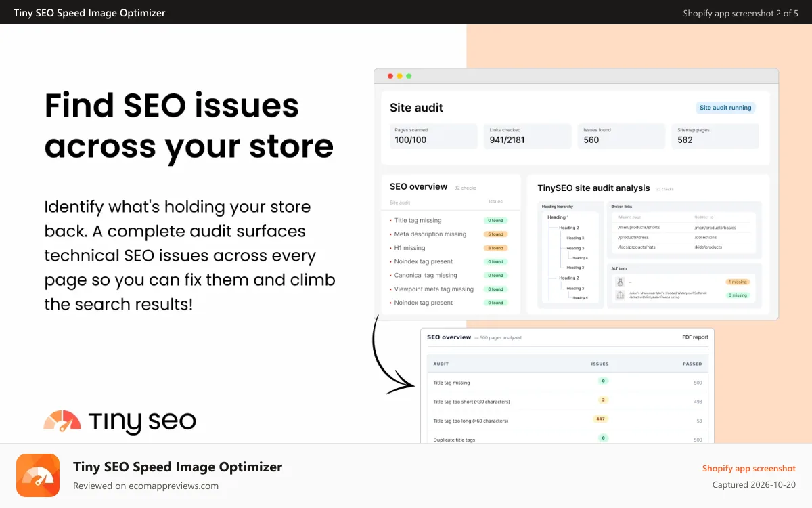Click the PASSED column header
This screenshot has height=508, width=812.
(x=692, y=364)
